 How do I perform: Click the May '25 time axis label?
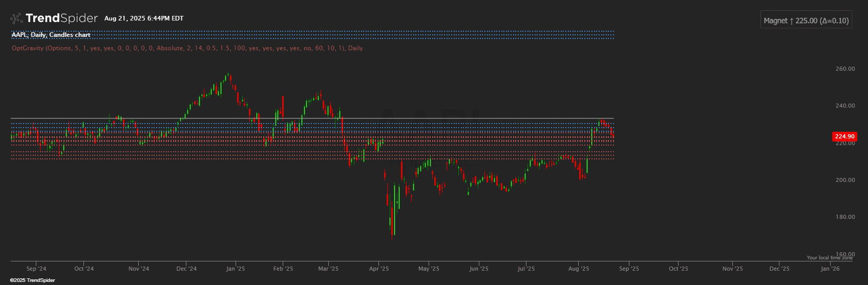click(429, 269)
